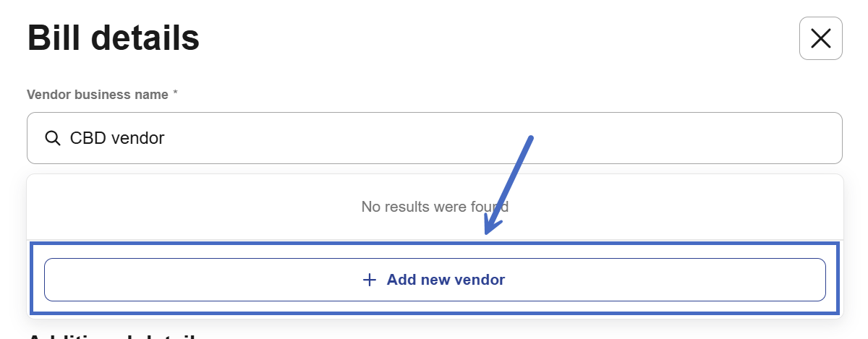
Task: Close the Bill details dialog
Action: pyautogui.click(x=820, y=38)
